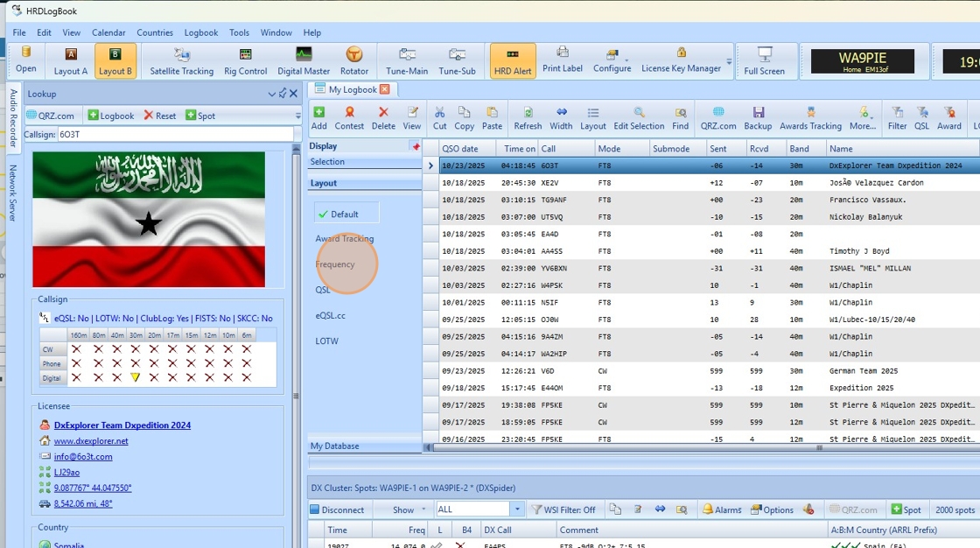Open the Logbook menu

click(200, 32)
